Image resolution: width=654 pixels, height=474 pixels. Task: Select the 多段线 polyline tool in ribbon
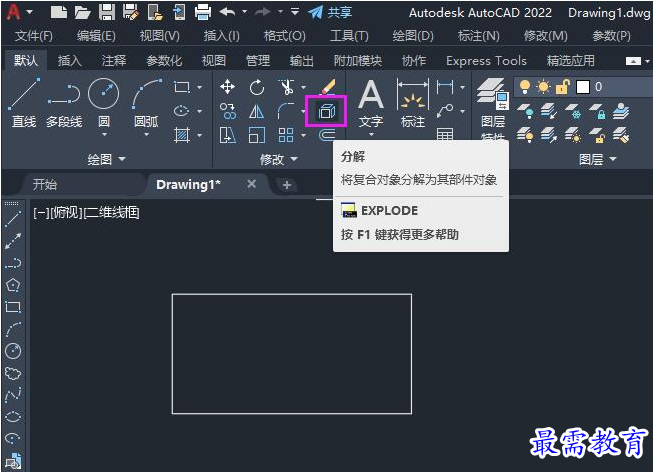coord(64,102)
